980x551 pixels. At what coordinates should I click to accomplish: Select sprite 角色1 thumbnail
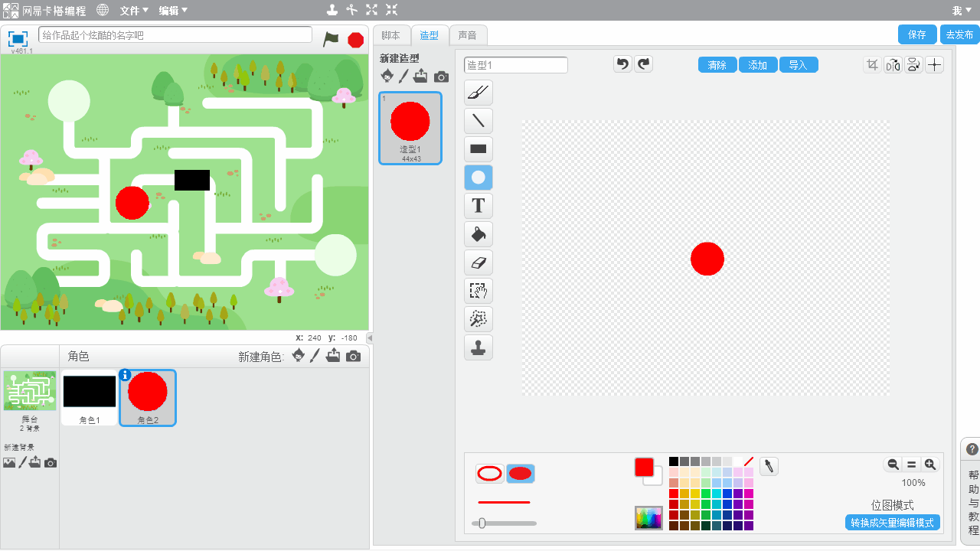[90, 398]
